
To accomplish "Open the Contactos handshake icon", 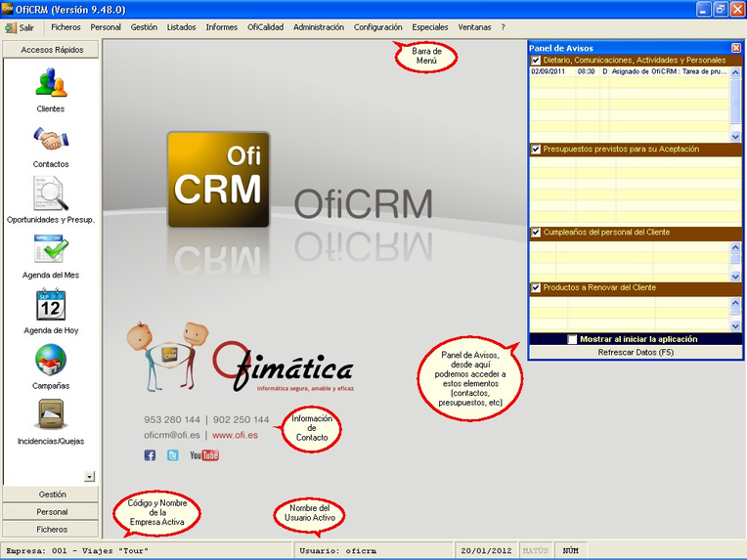I will click(x=51, y=139).
